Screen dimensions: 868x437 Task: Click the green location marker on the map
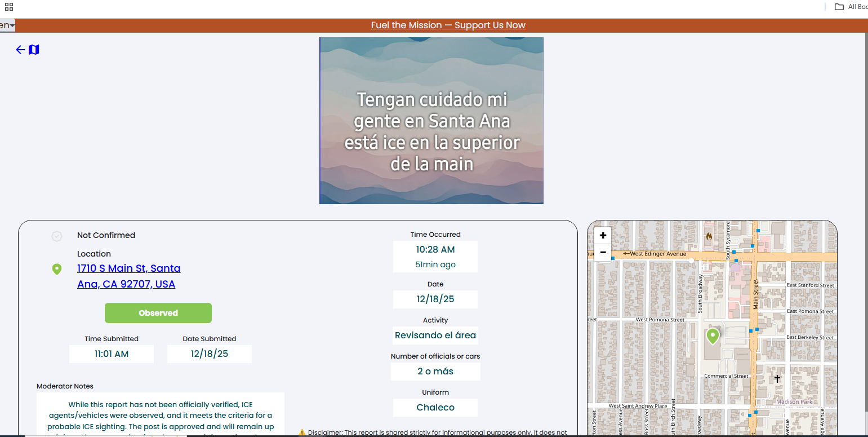(713, 336)
